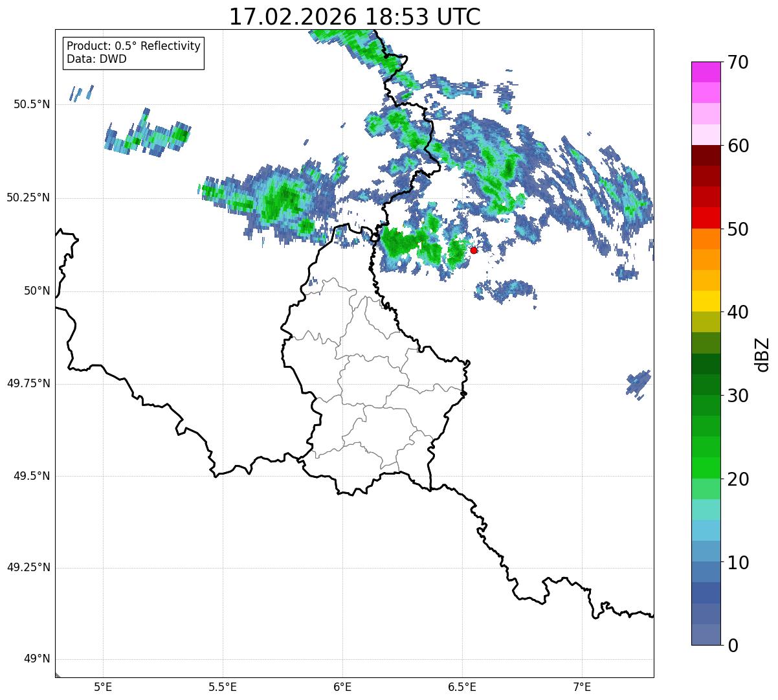Click the dark maroon swatch just below 60
The height and width of the screenshot is (700, 778).
(x=706, y=155)
